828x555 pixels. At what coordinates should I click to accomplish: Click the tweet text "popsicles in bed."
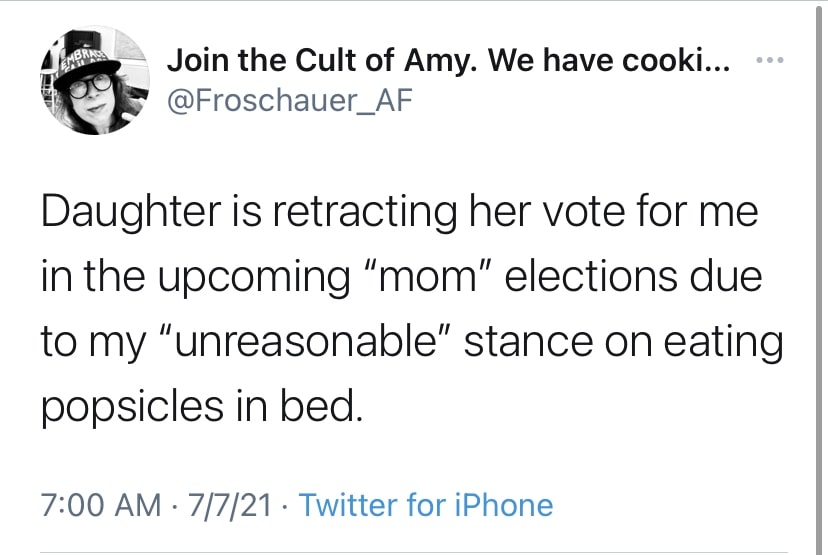point(200,405)
